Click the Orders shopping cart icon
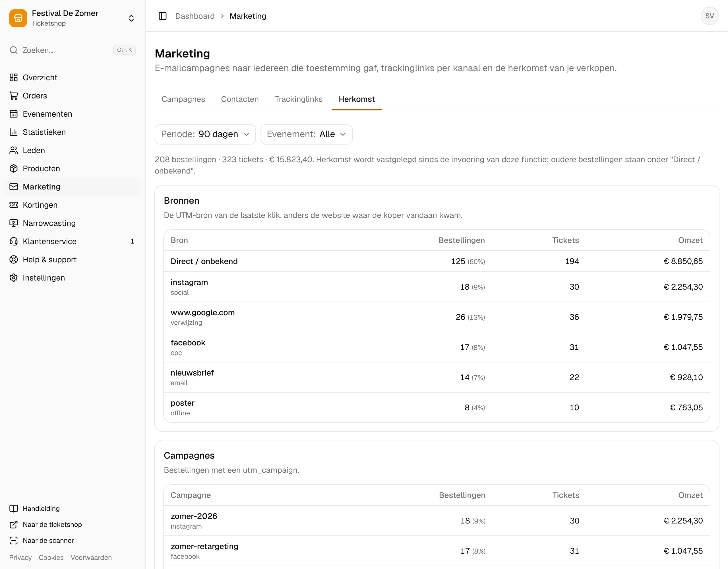 (x=14, y=96)
